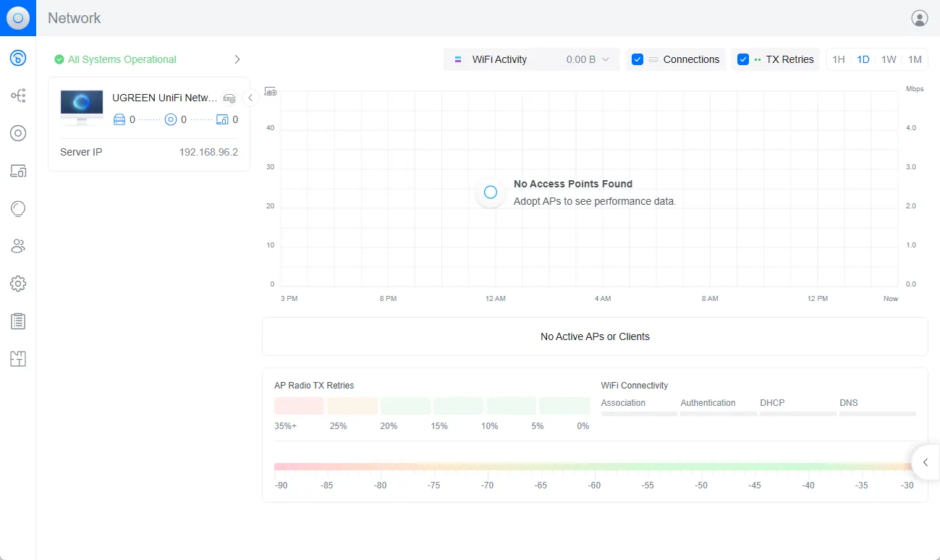Viewport: 940px width, 560px height.
Task: Open the System Log clipboard icon
Action: pyautogui.click(x=18, y=321)
